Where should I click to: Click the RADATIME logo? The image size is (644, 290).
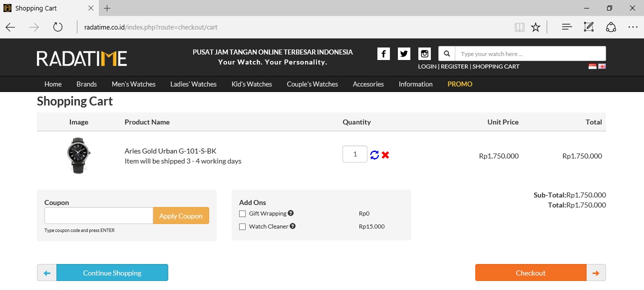(x=82, y=58)
